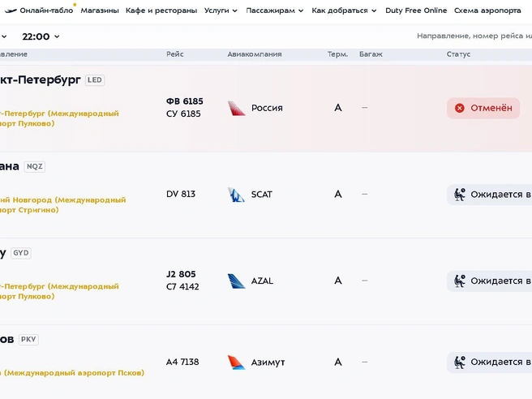Open the Магазины section
Screen dimensions: 532x399
pos(100,11)
